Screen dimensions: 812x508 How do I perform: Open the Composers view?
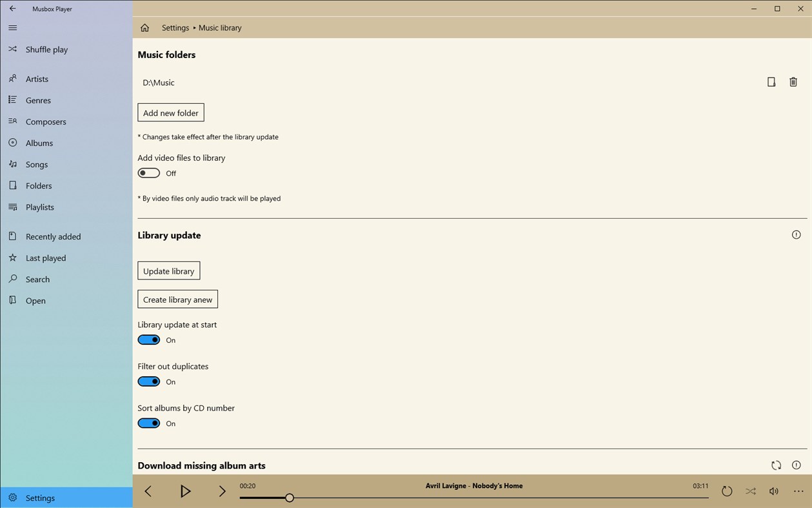tap(45, 121)
